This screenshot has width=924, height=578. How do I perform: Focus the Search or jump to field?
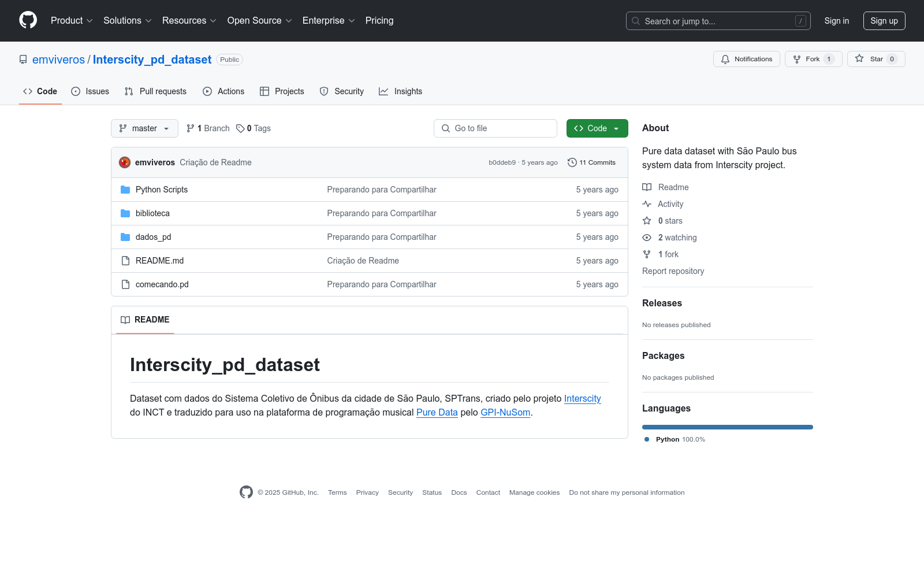pyautogui.click(x=718, y=21)
